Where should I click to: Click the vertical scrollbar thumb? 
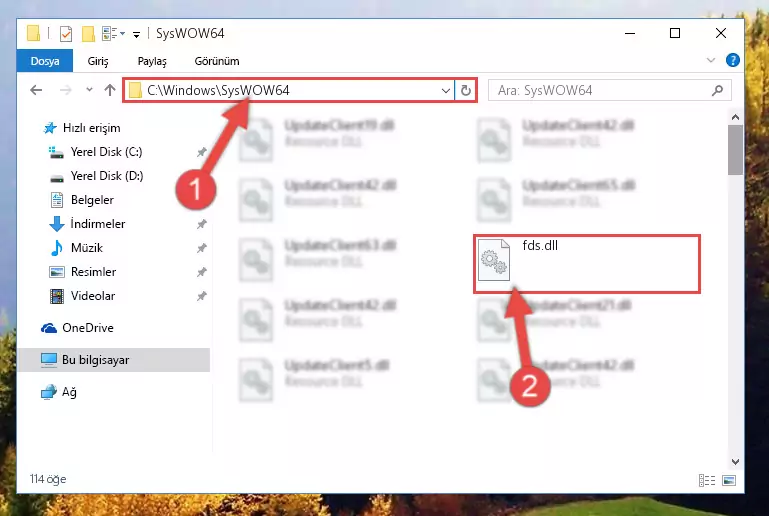coord(735,150)
